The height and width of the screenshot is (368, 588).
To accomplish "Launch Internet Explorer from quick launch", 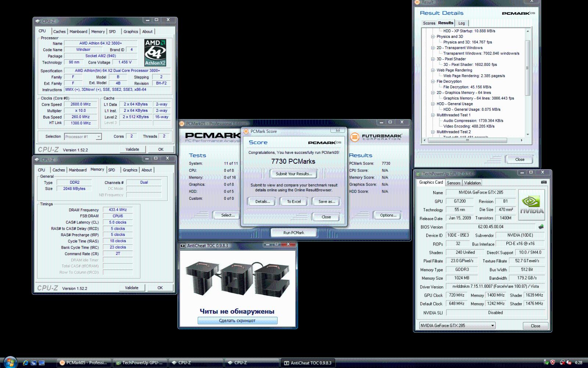I will click(x=25, y=362).
